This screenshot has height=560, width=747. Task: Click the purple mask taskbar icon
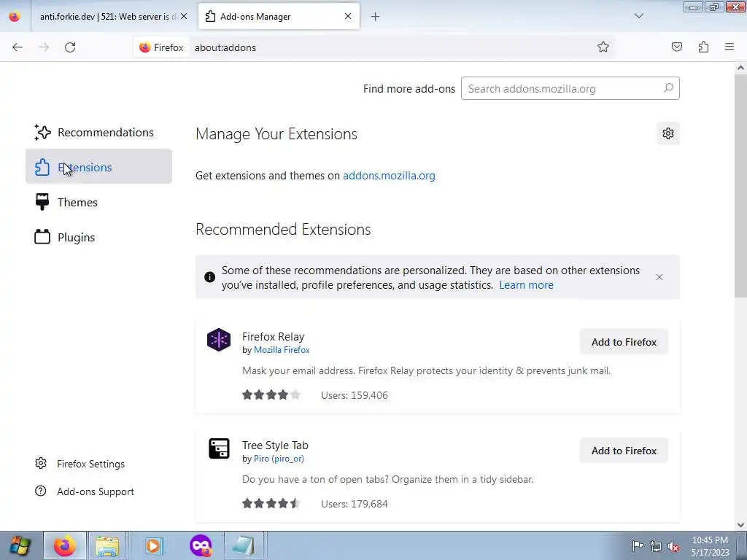pos(201,545)
